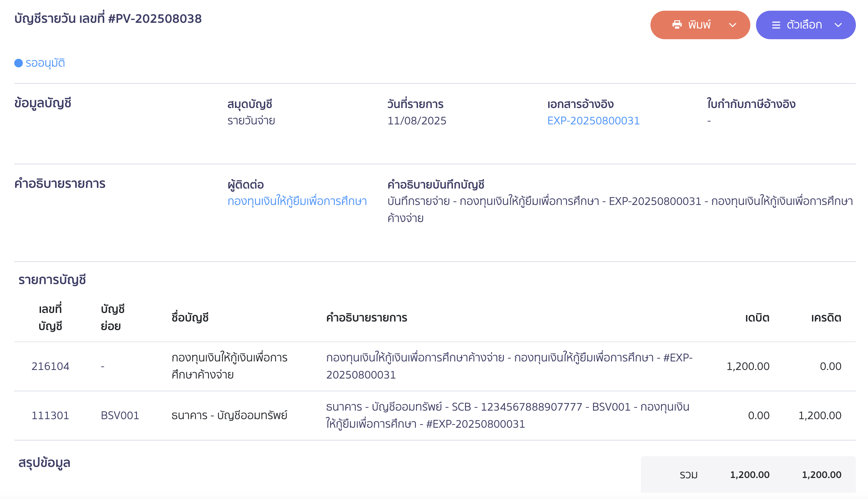Click the เอกสารอ้างอิง label

point(581,104)
